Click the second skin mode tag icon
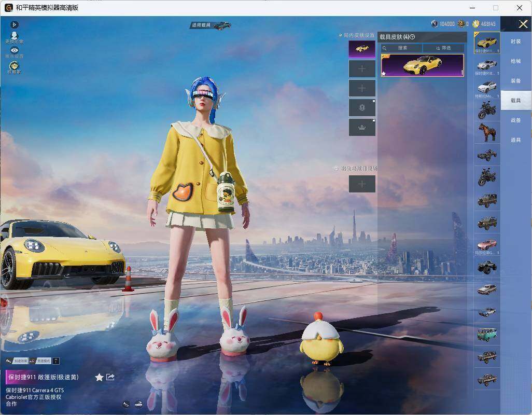This screenshot has width=532, height=415. [x=33, y=361]
